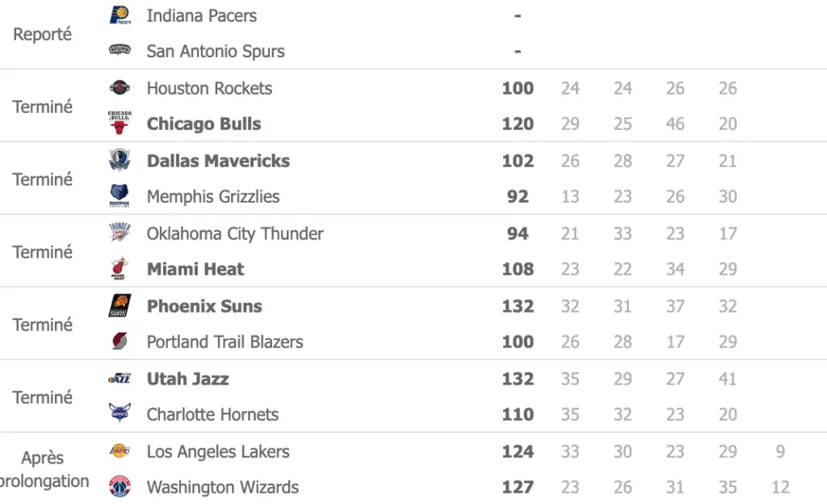Open the Chicago Bulls team link

pyautogui.click(x=204, y=124)
